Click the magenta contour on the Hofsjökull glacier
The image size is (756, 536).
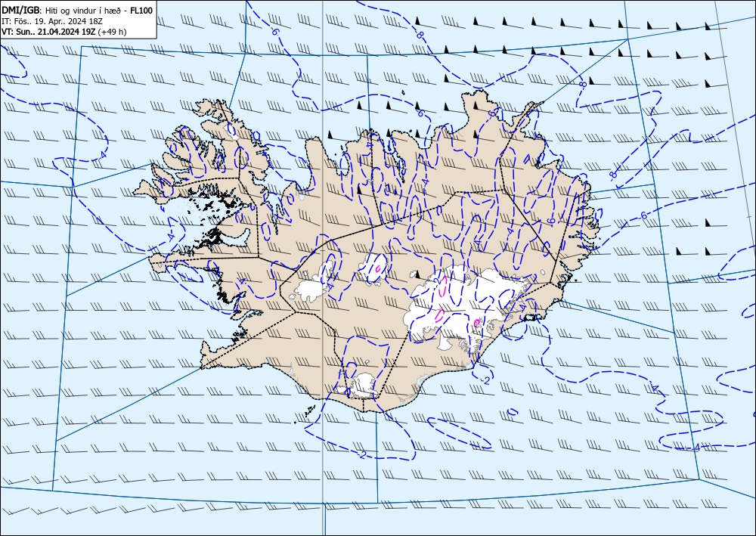click(x=379, y=267)
